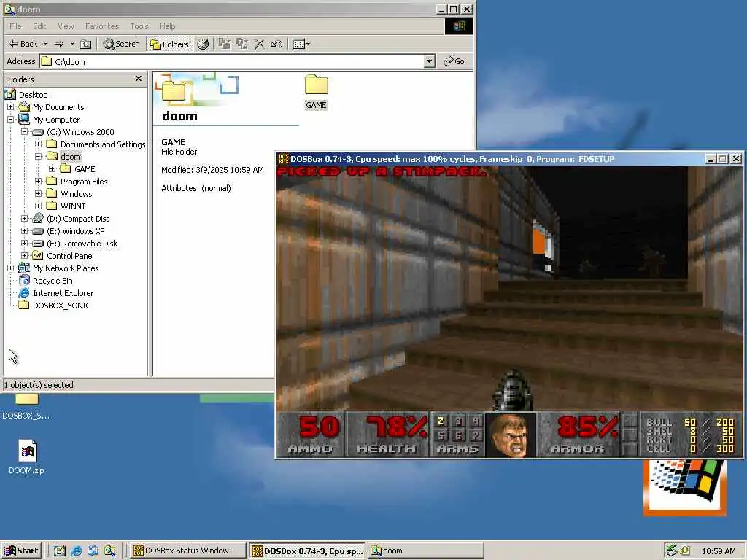This screenshot has height=560, width=747.
Task: Open the File menu
Action: click(x=16, y=26)
